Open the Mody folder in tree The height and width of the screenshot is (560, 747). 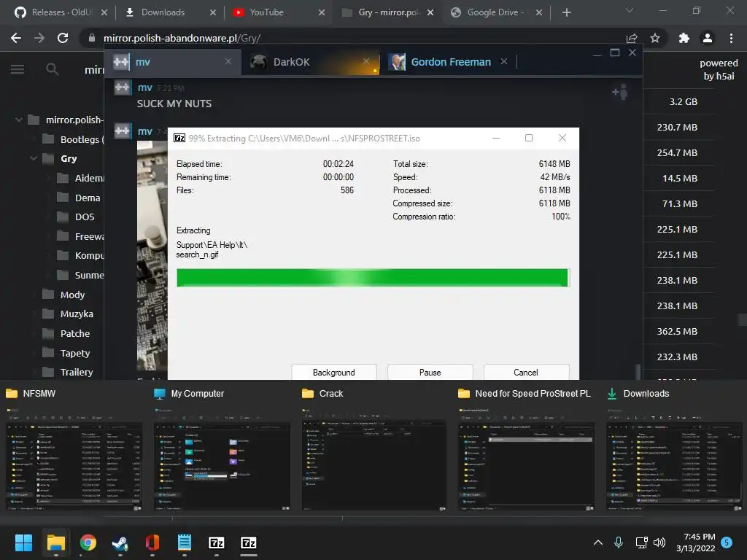pos(63,295)
